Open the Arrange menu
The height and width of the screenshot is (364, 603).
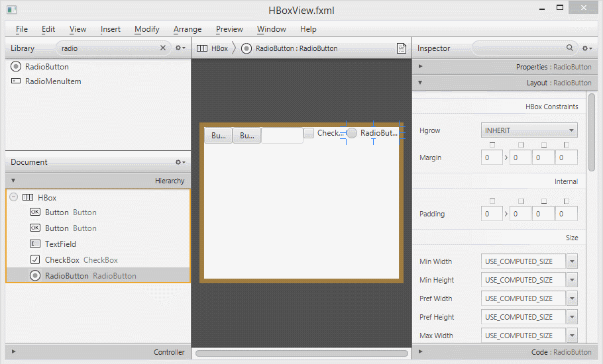point(188,29)
